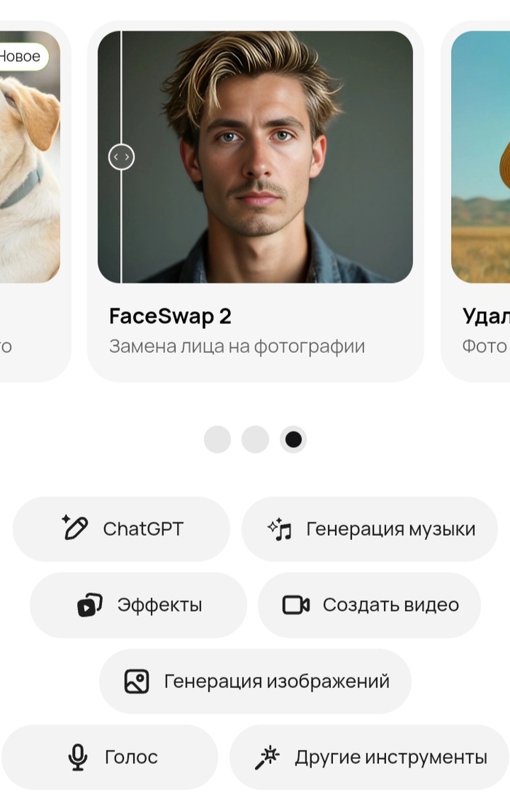The image size is (510, 812).
Task: Tap the music note icon for music generation
Action: (280, 528)
